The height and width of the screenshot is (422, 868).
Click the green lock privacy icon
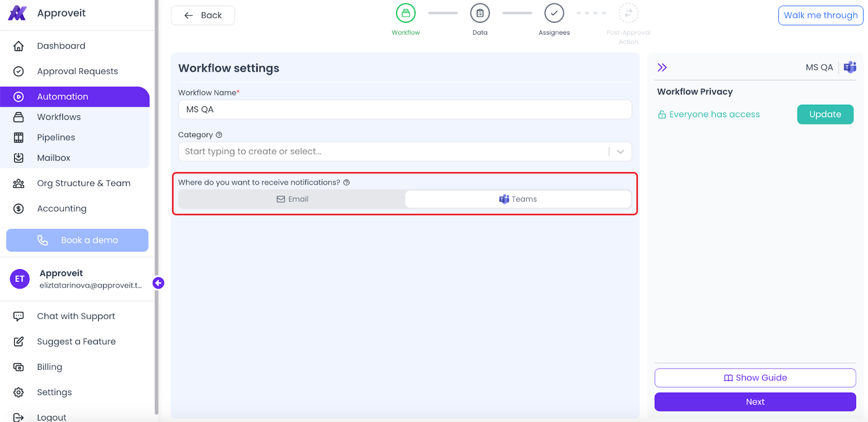pyautogui.click(x=662, y=114)
